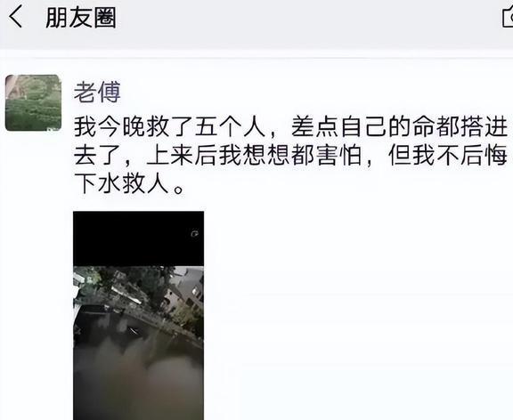Screen dimensions: 513x420
Task: Tap the small video icon in thumbnail corner
Action: (x=195, y=233)
